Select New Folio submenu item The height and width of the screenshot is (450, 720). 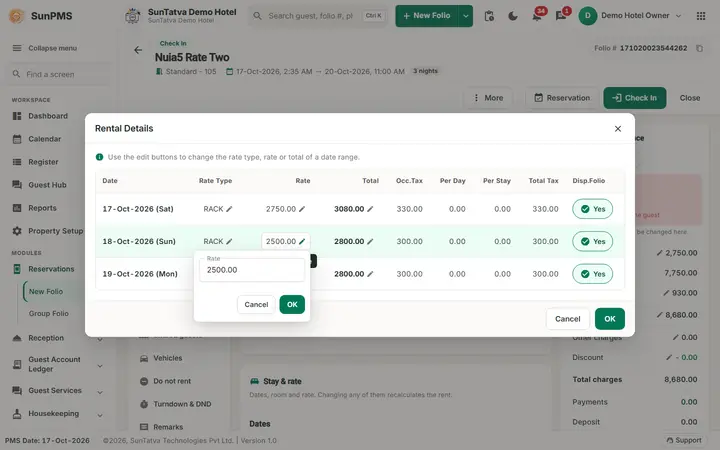(x=46, y=292)
